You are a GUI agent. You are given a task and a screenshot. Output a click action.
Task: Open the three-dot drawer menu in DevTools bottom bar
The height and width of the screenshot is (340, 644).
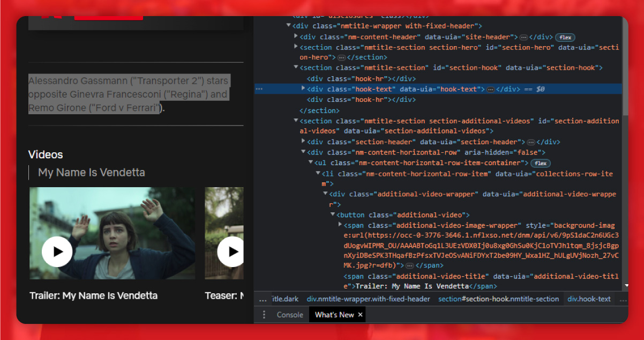(x=264, y=315)
